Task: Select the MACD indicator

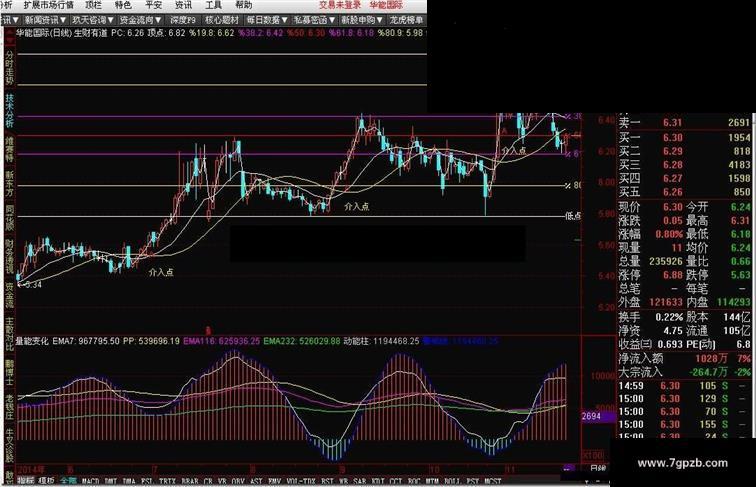Action: 90,481
